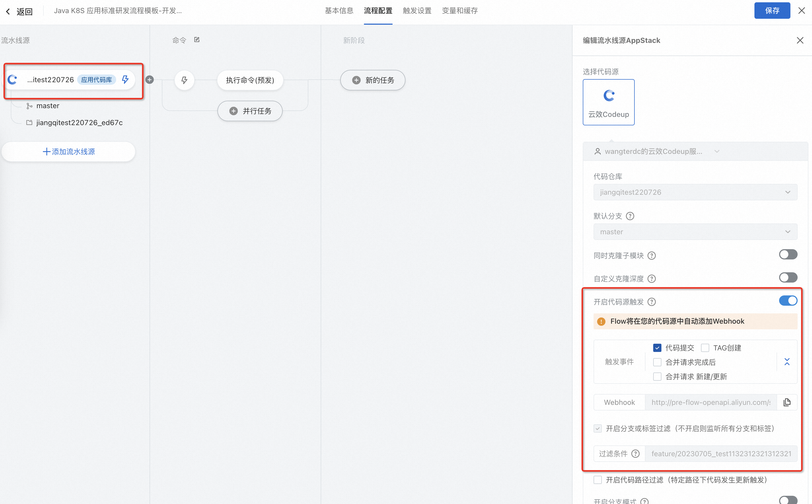This screenshot has width=812, height=504.
Task: Copy the Webhook URL with copy icon
Action: 787,402
